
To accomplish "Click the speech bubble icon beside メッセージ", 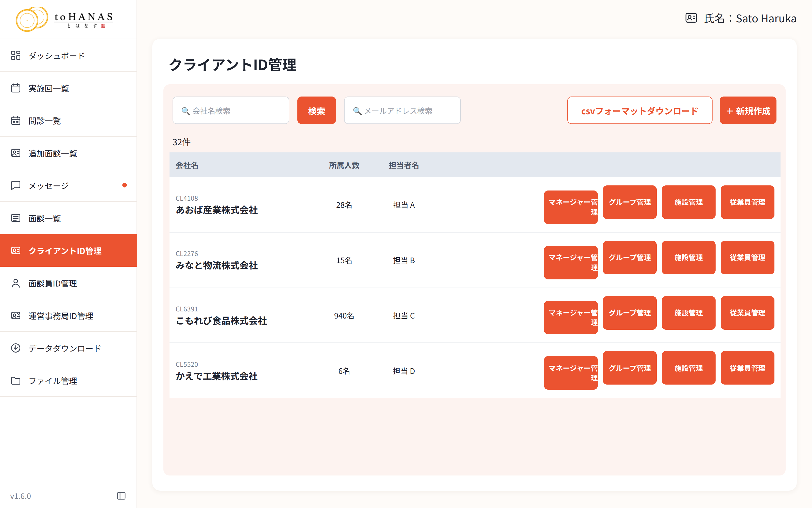I will coord(16,185).
